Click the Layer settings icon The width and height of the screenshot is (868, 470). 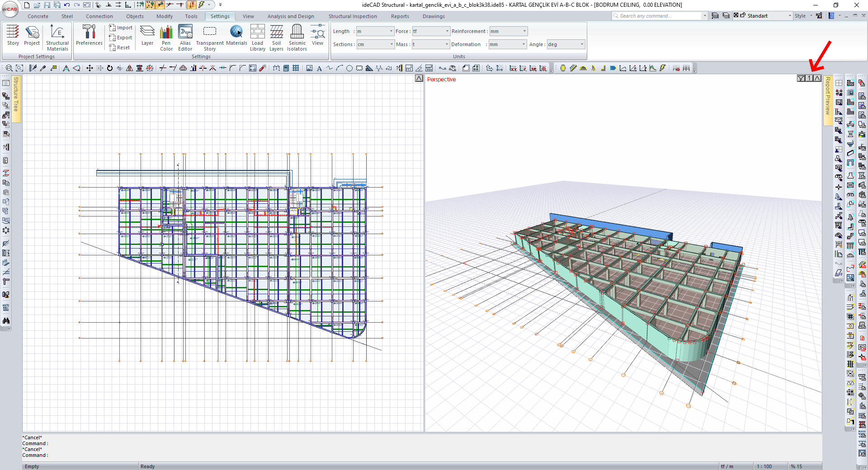click(x=147, y=35)
